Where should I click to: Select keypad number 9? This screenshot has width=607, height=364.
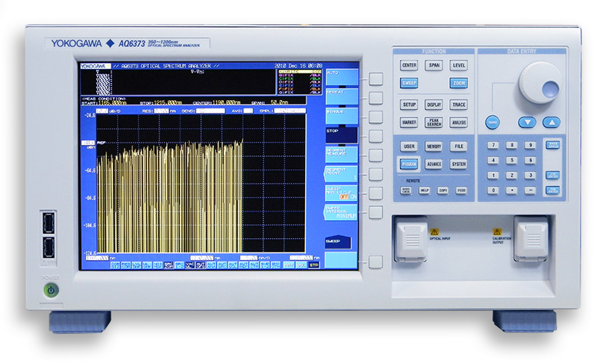pyautogui.click(x=530, y=145)
